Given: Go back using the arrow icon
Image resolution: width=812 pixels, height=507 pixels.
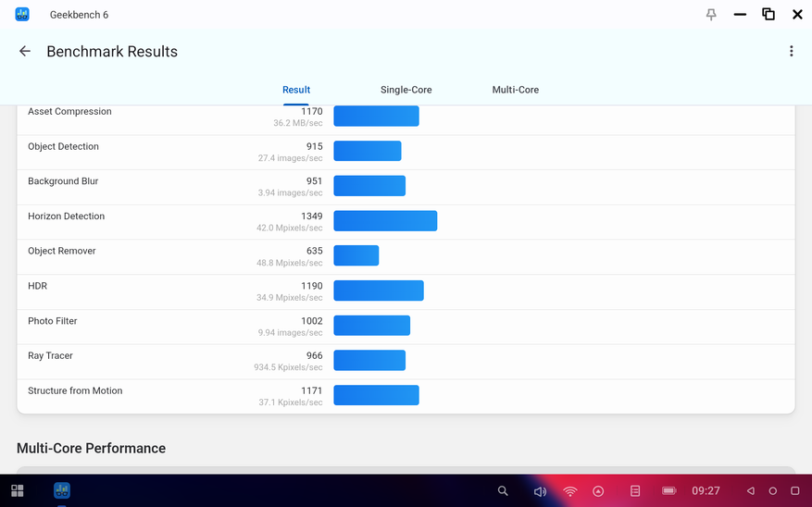Looking at the screenshot, I should (24, 51).
